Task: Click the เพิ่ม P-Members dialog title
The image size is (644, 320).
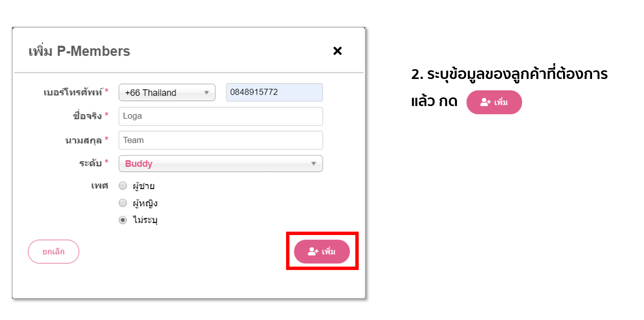Action: pos(79,51)
